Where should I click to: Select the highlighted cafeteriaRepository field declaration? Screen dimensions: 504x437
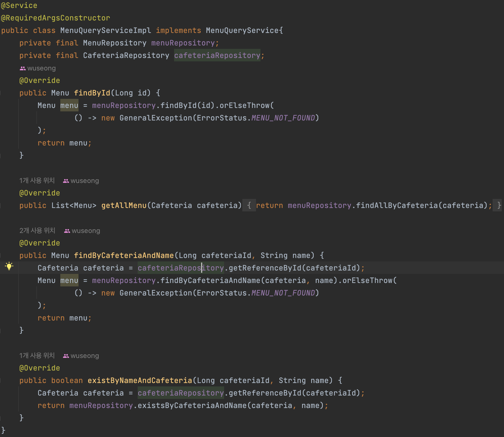(217, 56)
